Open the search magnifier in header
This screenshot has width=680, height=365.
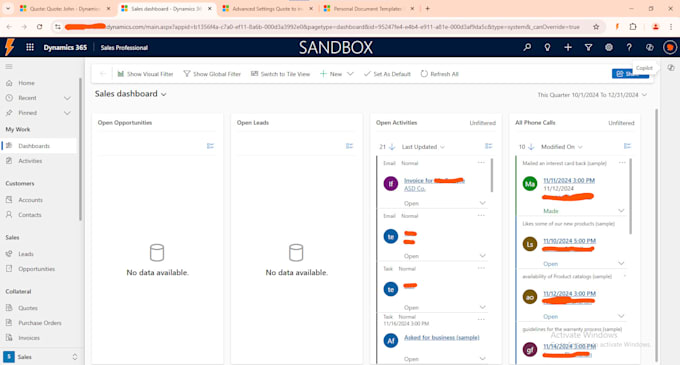[527, 47]
